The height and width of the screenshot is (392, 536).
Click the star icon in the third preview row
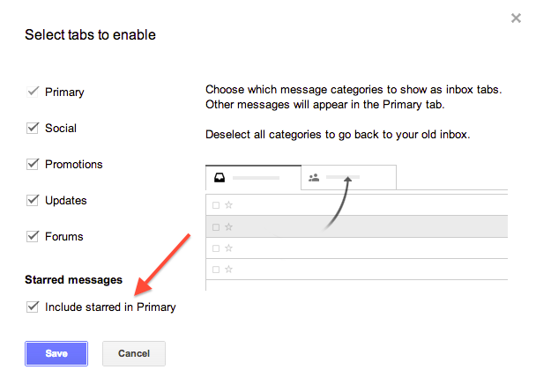coord(228,248)
